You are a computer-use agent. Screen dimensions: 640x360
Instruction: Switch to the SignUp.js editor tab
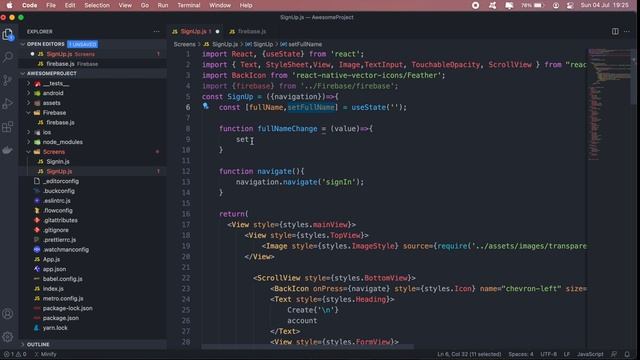[196, 31]
